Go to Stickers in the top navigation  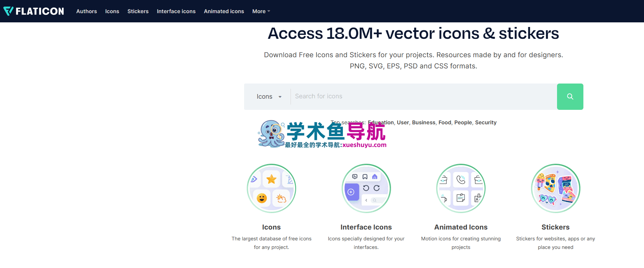(x=138, y=11)
